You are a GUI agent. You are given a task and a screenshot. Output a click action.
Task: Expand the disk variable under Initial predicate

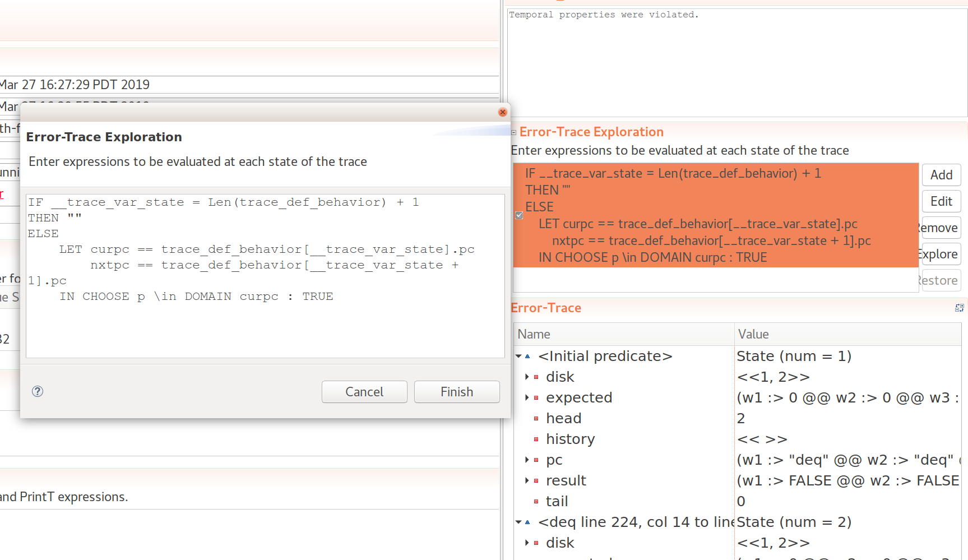[527, 377]
